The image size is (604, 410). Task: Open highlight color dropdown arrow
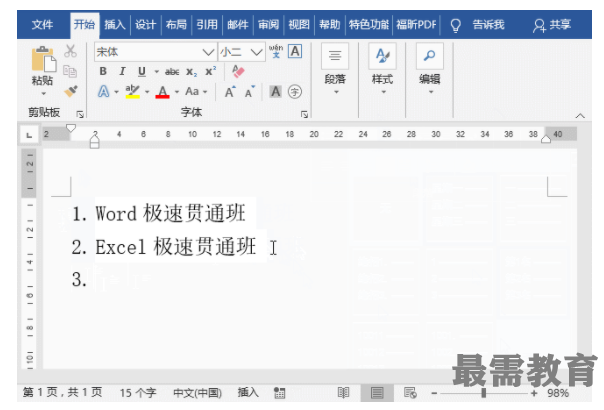147,92
